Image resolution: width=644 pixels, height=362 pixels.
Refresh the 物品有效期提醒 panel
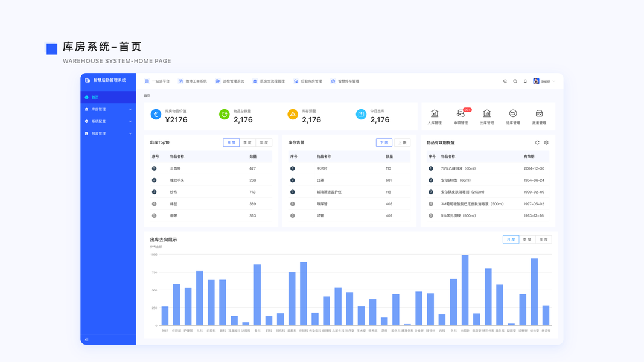pyautogui.click(x=537, y=142)
